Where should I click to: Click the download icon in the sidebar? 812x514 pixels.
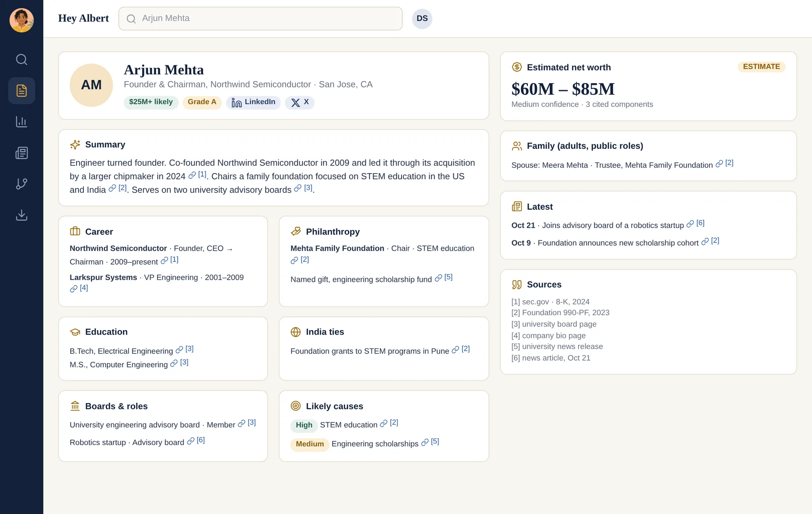click(22, 215)
